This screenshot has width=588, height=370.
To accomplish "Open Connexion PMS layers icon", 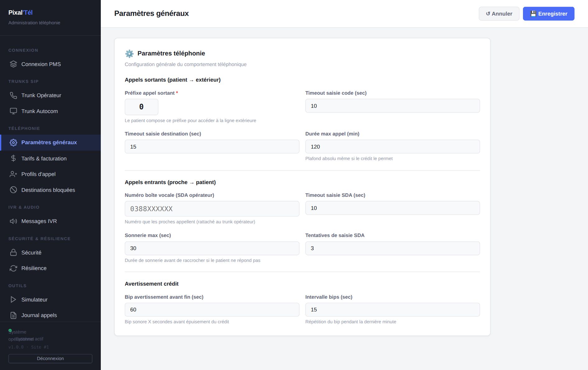I will 13,64.
